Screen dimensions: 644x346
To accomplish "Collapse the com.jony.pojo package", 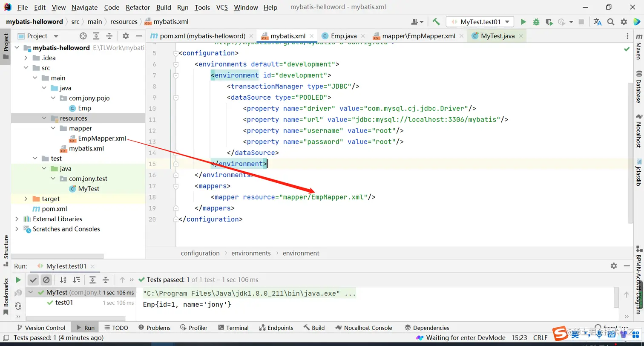I will click(x=53, y=98).
